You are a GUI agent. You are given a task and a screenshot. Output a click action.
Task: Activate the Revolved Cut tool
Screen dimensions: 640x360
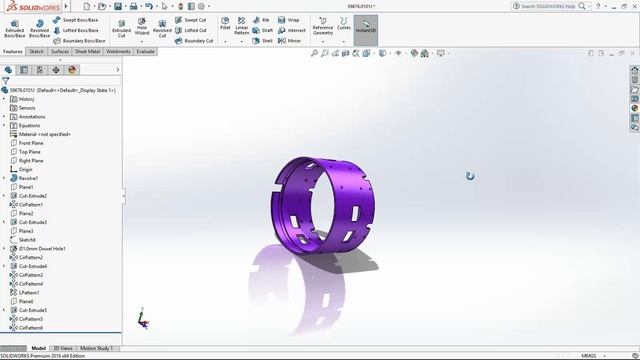pos(162,29)
